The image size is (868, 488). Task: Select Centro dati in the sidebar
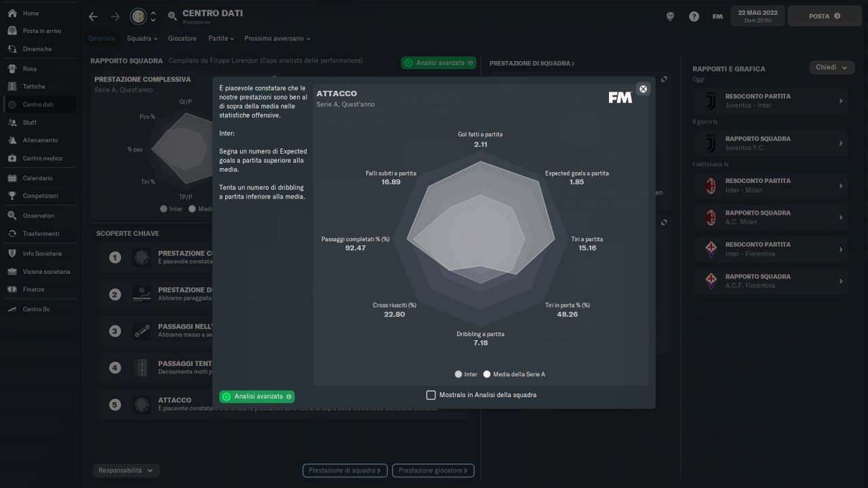[38, 104]
